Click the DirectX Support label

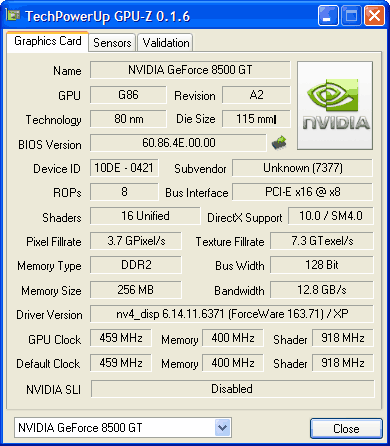tap(245, 218)
